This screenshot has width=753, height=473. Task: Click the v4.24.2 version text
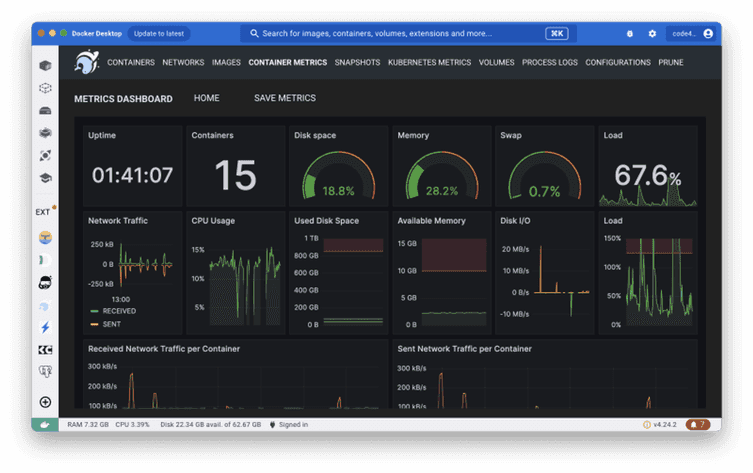pyautogui.click(x=665, y=424)
